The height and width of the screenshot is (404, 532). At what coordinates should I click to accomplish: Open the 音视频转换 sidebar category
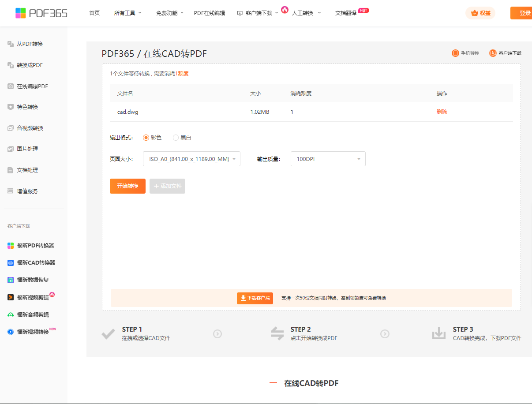click(x=30, y=128)
